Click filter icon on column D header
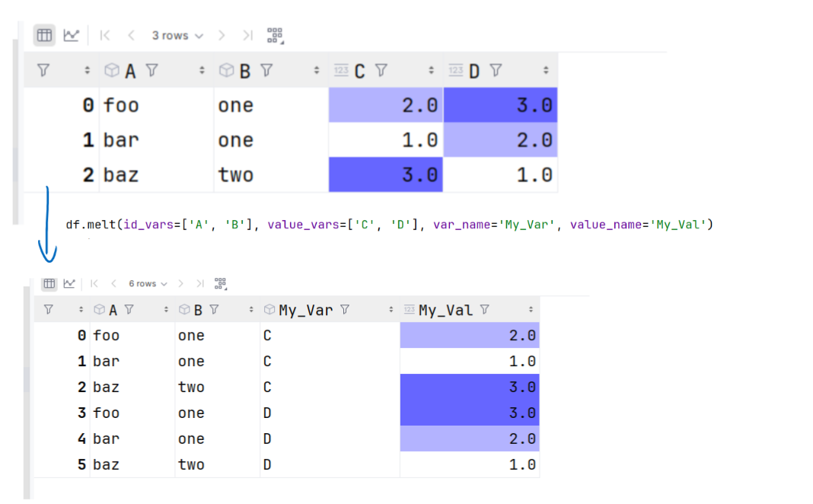This screenshot has width=813, height=504. pos(496,71)
